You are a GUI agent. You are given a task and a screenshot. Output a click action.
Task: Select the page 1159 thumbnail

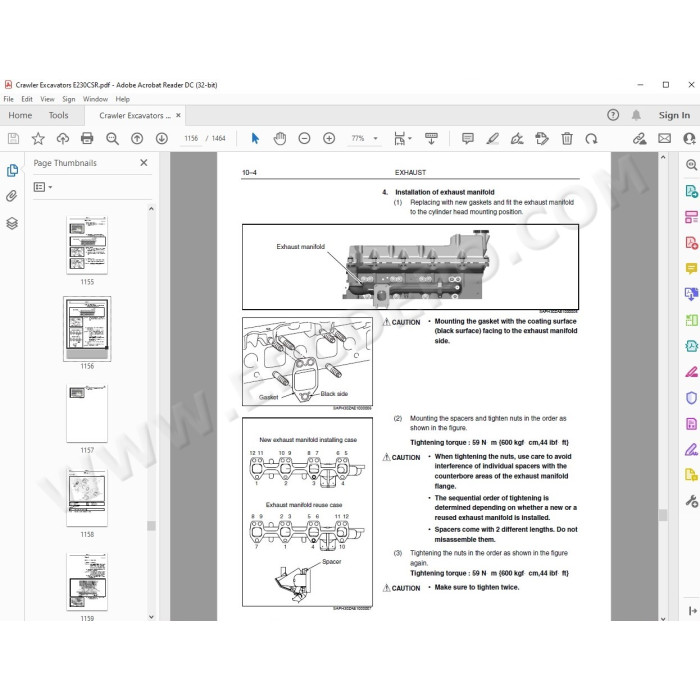click(x=87, y=582)
